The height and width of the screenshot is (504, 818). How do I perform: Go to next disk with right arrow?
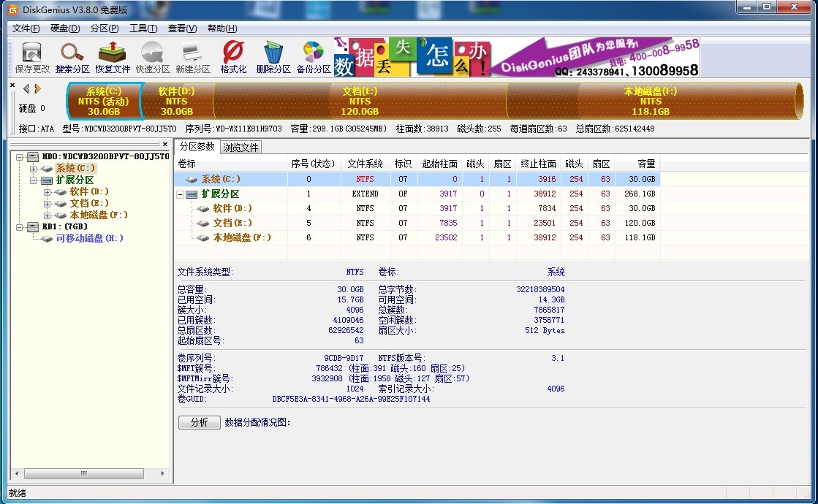[x=38, y=88]
